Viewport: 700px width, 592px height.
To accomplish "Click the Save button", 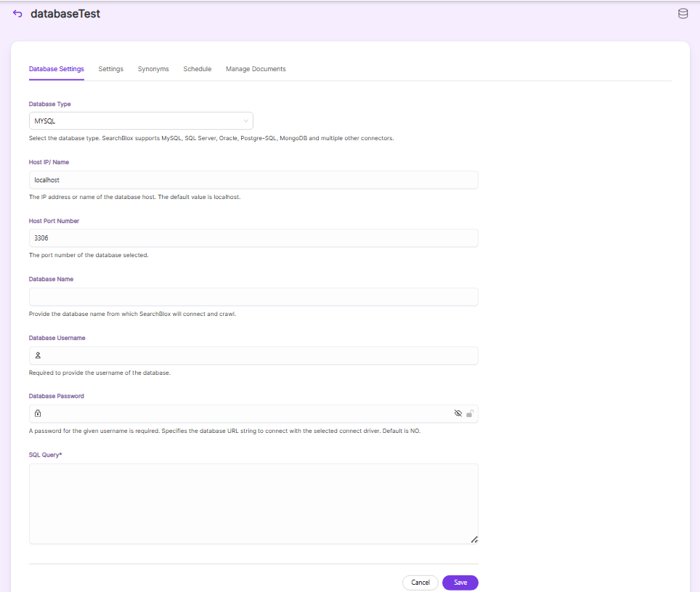I will pyautogui.click(x=460, y=582).
